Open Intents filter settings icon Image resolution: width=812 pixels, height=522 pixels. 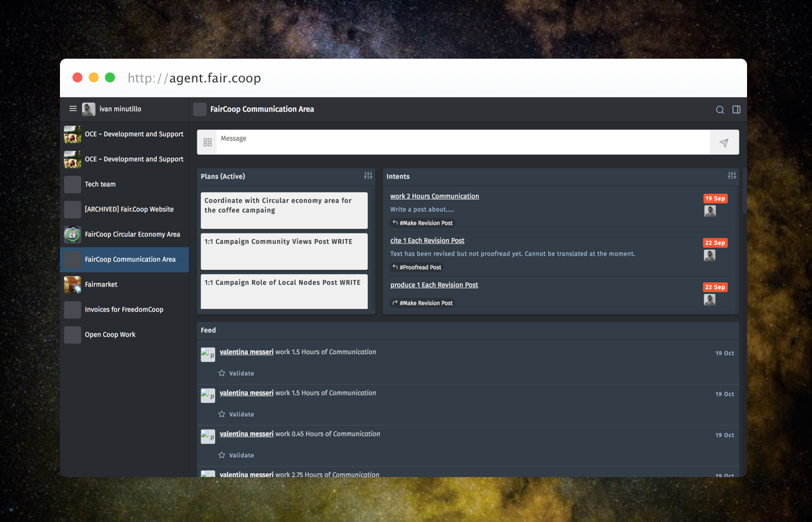(x=731, y=176)
